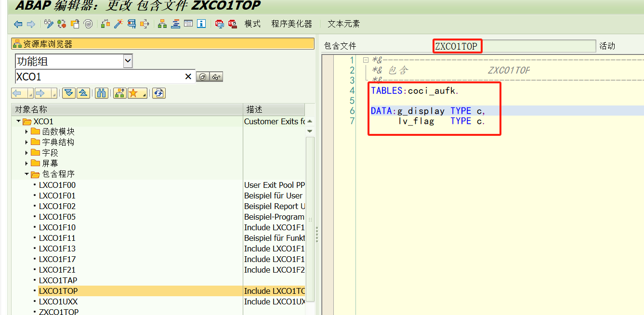Click the binoculars Find icon in browser
The image size is (644, 315).
102,93
